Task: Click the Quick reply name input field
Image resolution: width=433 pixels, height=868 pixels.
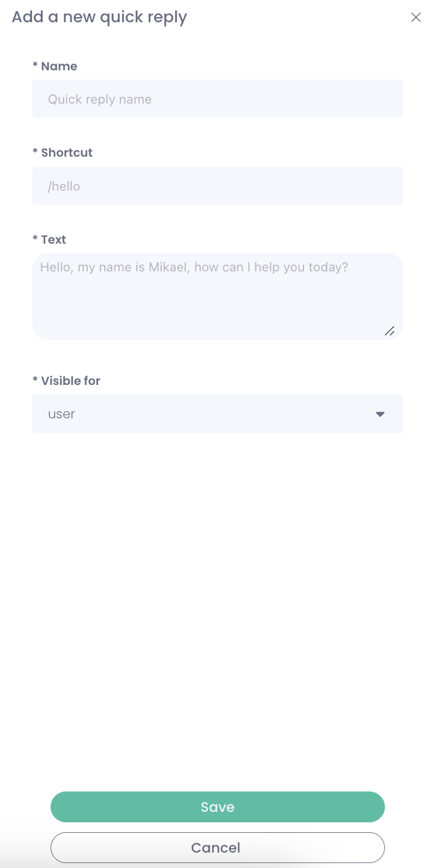Action: tap(217, 99)
